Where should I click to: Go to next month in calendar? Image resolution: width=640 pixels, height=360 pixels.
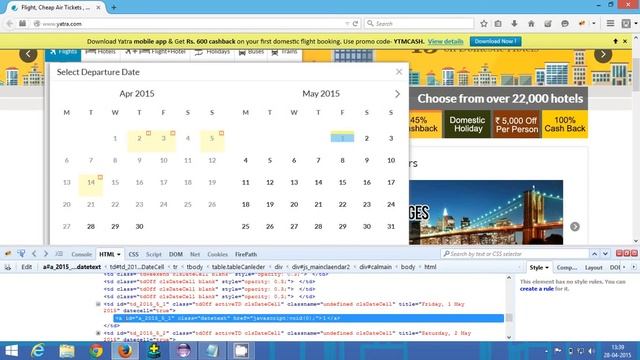pyautogui.click(x=397, y=94)
